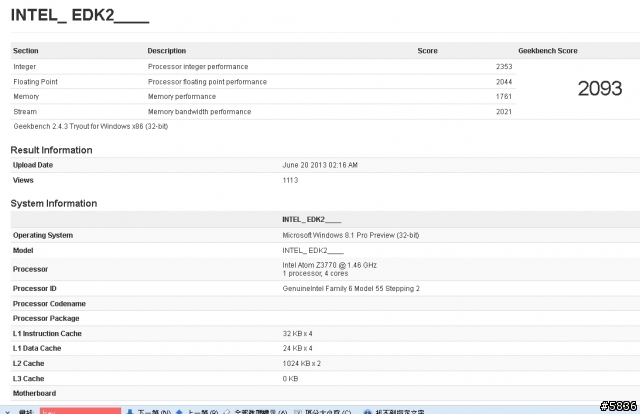This screenshot has width=640, height=414.
Task: Click the Floating Point section row label
Action: point(36,82)
